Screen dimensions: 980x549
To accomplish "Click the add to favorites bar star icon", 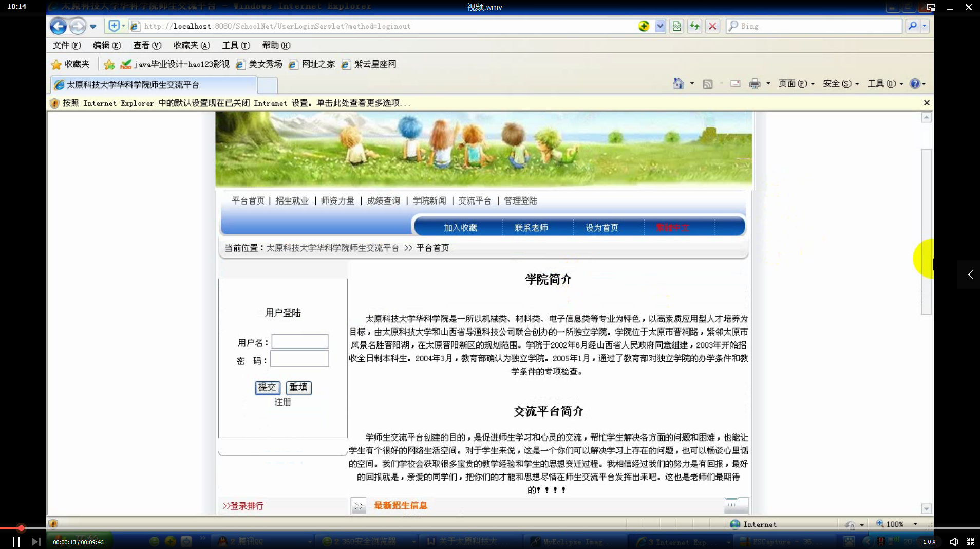I will click(109, 64).
